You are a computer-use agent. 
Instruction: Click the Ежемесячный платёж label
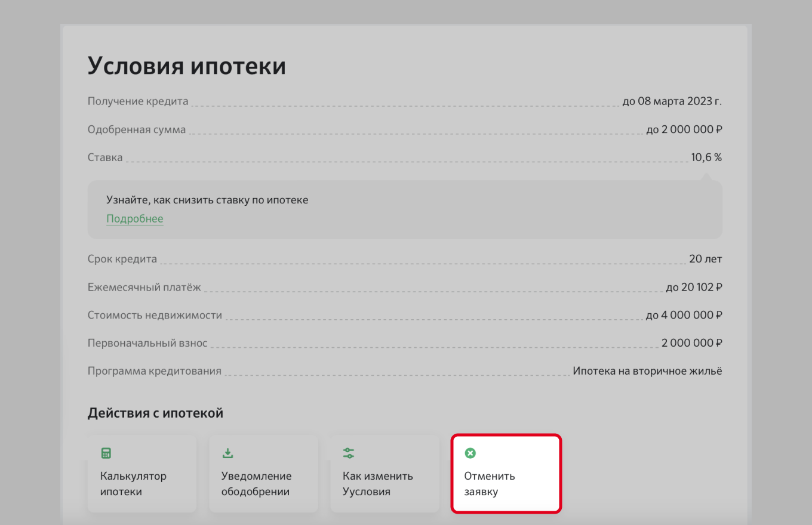[144, 287]
